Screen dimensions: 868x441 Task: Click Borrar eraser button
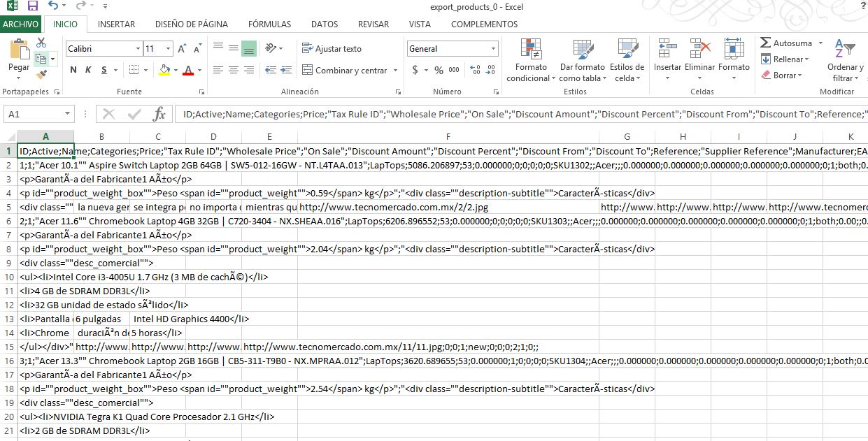point(781,75)
